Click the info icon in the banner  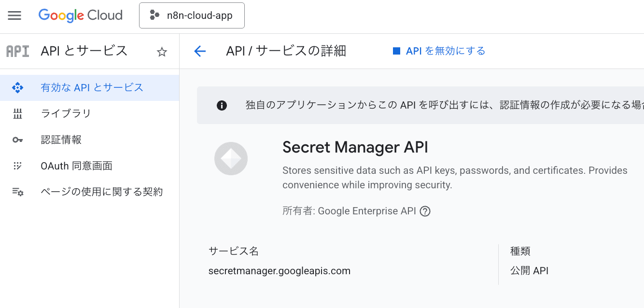(x=222, y=106)
